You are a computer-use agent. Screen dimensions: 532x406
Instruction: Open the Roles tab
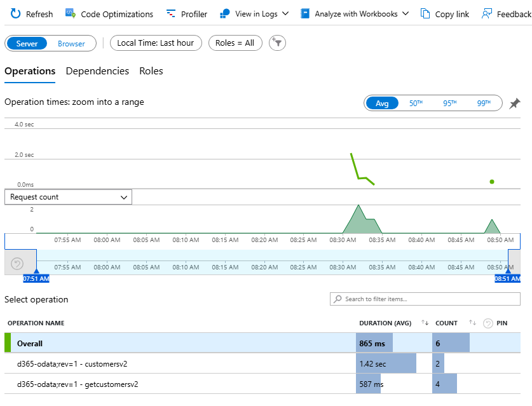151,71
